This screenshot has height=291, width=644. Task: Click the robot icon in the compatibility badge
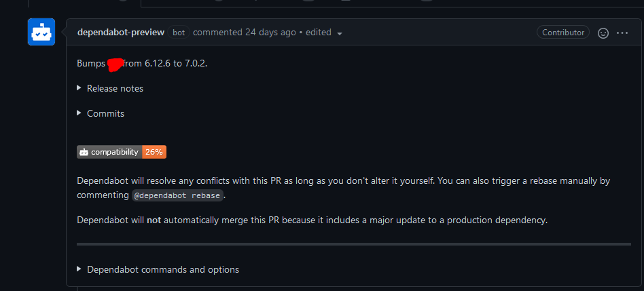[84, 152]
